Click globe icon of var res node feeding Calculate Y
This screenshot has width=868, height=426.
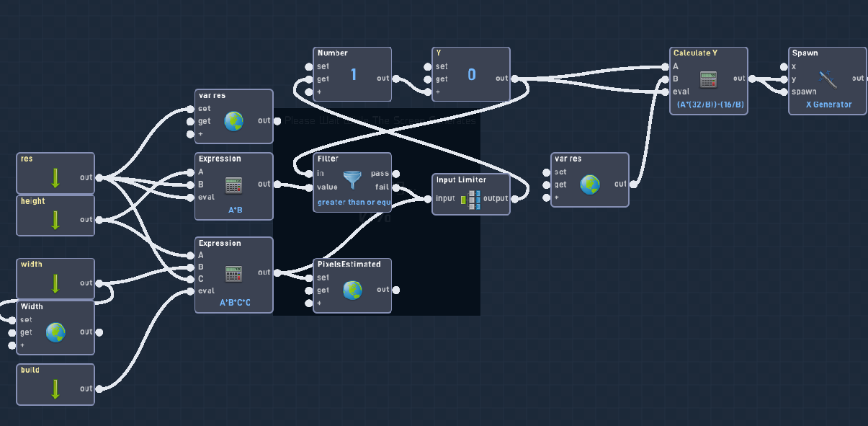[x=590, y=185]
